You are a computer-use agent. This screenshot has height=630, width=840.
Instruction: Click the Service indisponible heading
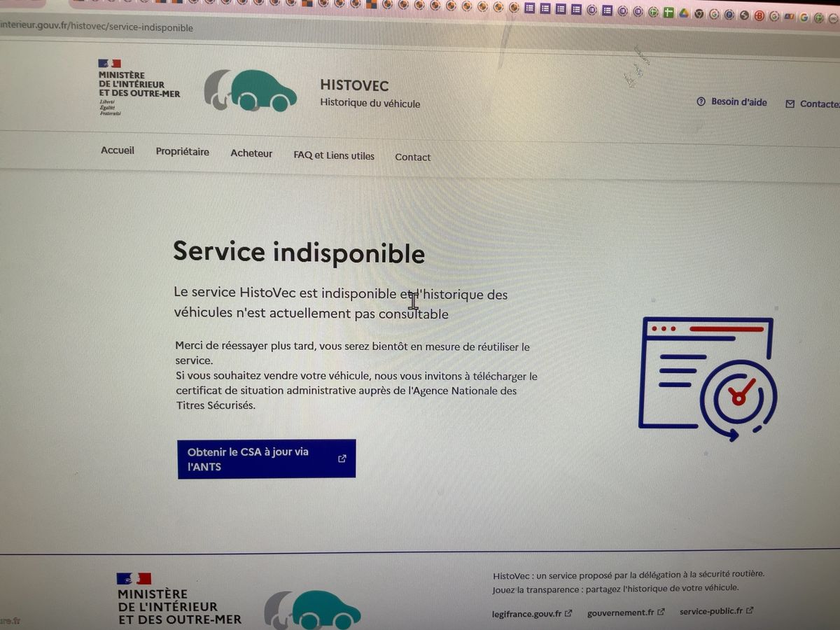point(299,252)
